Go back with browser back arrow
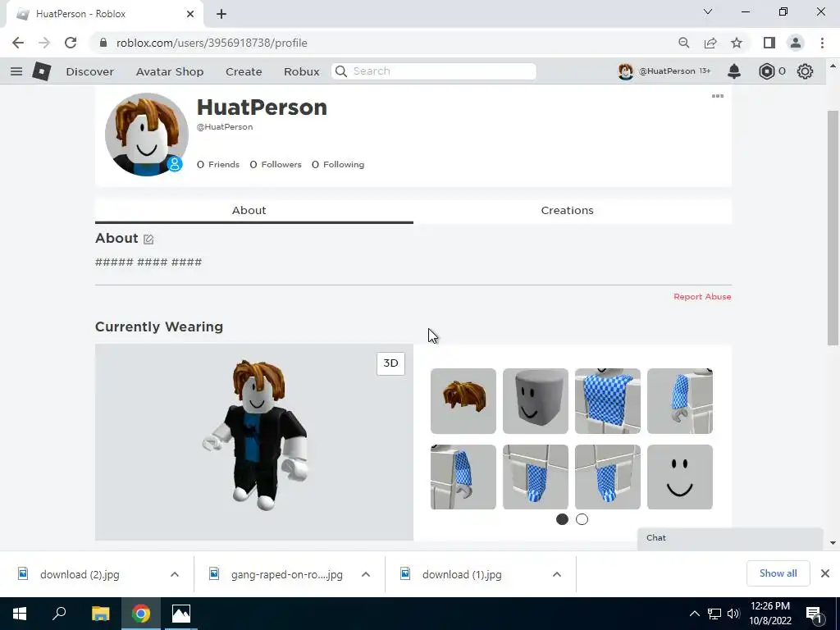 [x=18, y=43]
